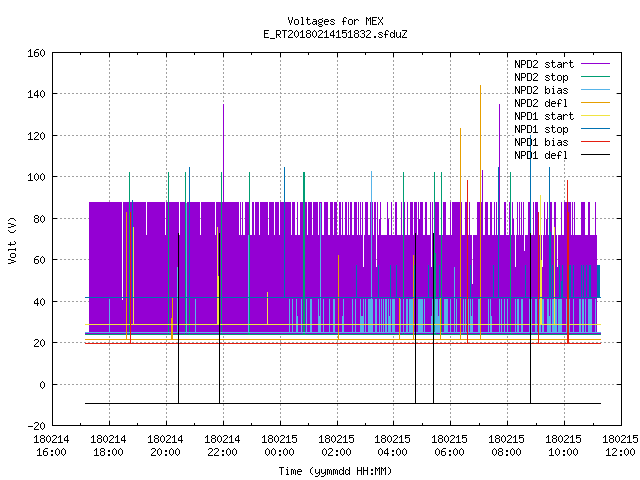Click the y-axis tick value 140
Screen dimensions: 640x480
click(36, 94)
